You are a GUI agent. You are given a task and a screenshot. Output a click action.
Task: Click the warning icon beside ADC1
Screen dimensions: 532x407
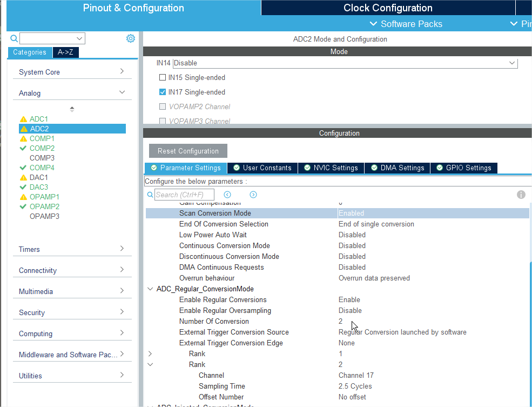(23, 119)
